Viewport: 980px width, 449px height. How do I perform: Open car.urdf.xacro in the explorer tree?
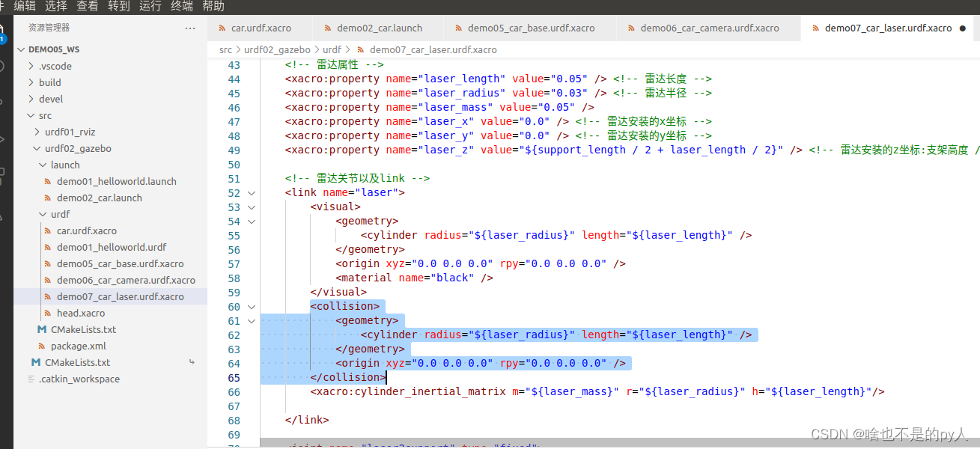[87, 230]
